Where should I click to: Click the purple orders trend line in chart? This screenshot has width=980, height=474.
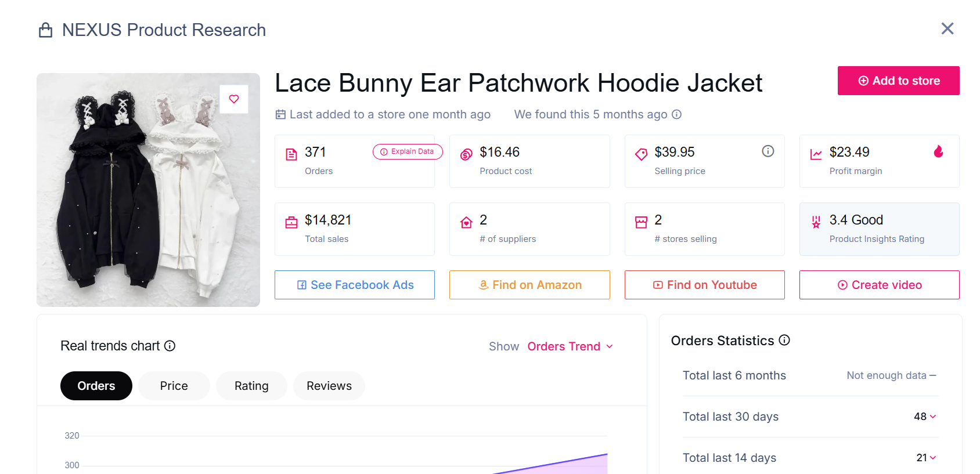coord(552,464)
